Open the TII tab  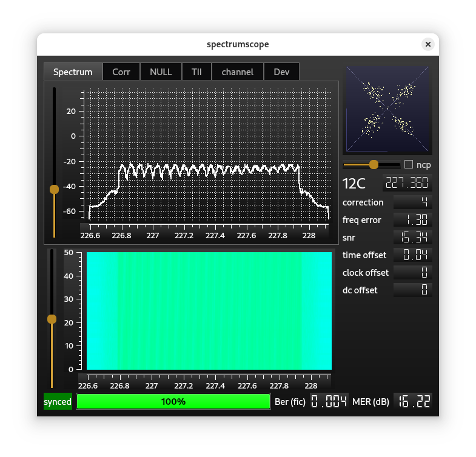click(x=196, y=72)
